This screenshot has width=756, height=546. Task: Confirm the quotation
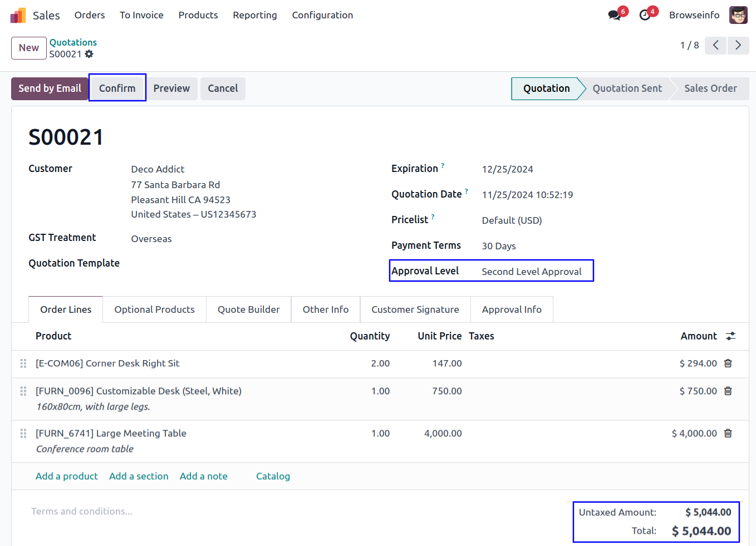pyautogui.click(x=117, y=88)
